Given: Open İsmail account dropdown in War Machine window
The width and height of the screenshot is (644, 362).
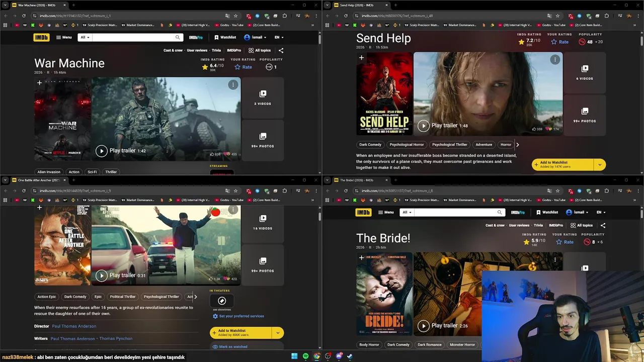Looking at the screenshot, I should click(255, 37).
